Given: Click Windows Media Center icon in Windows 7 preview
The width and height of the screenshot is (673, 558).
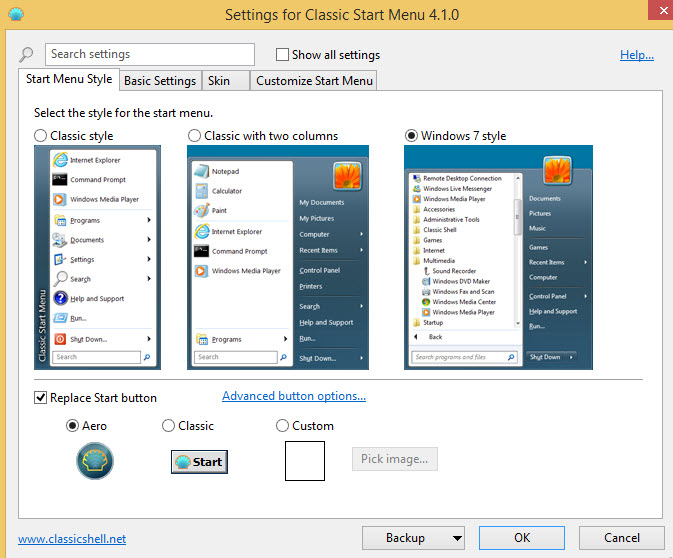Looking at the screenshot, I should (x=426, y=302).
